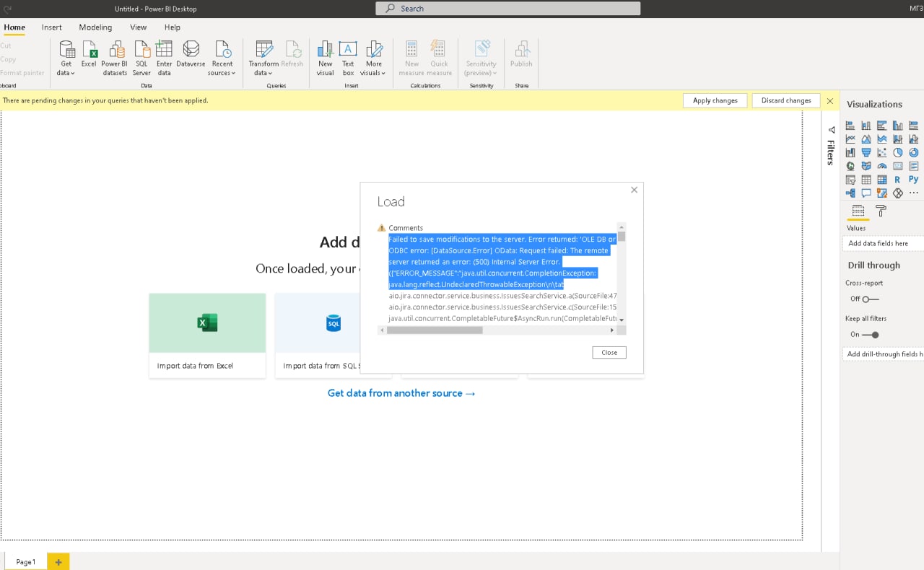Screen dimensions: 924x570
Task: Click the Search box in the title bar
Action: [x=508, y=9]
